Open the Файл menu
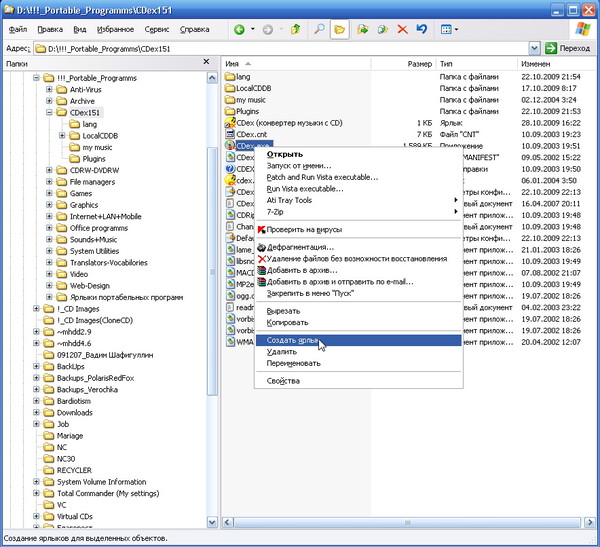The height and width of the screenshot is (547, 600). [x=18, y=29]
